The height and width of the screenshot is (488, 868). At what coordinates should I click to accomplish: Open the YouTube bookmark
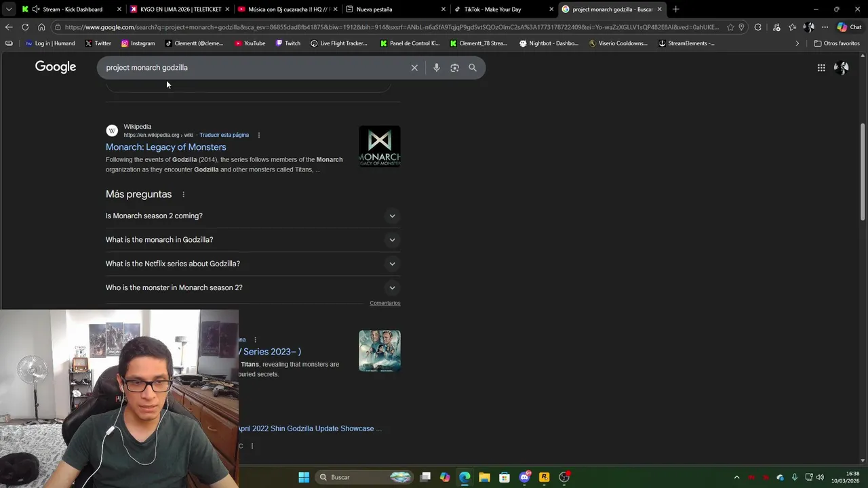(250, 43)
